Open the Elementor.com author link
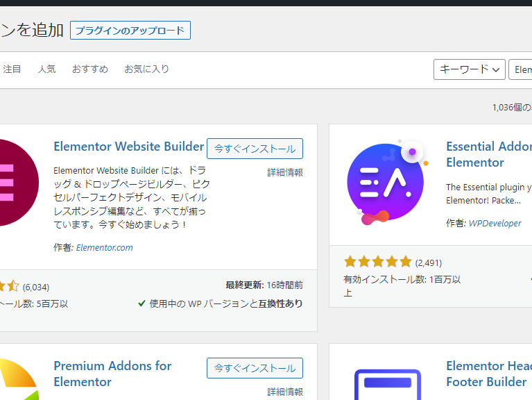The image size is (532, 400). [x=105, y=247]
